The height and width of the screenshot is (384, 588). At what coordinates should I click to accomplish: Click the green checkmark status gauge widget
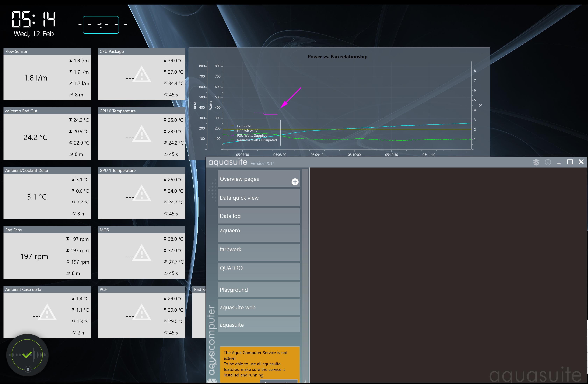(x=27, y=355)
